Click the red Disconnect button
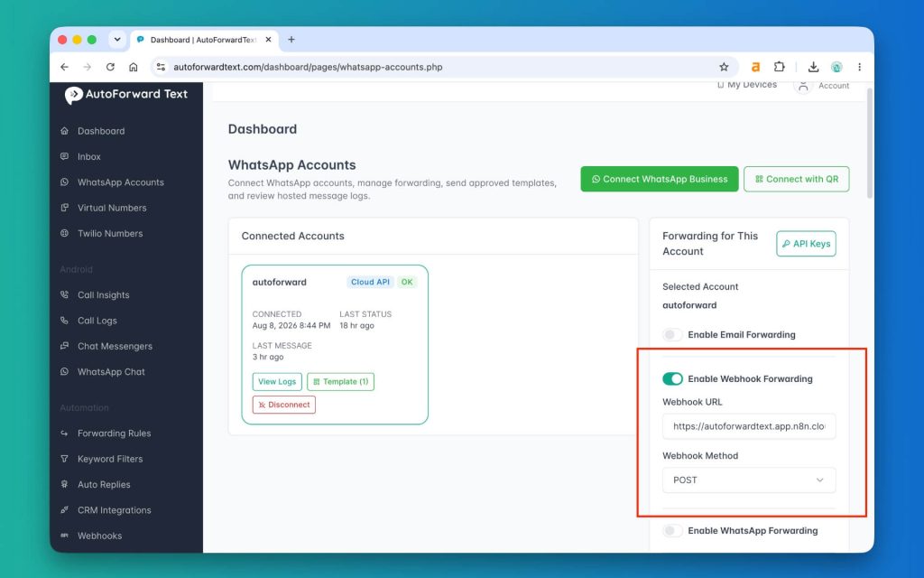Screen dimensions: 924x578 click(284, 405)
